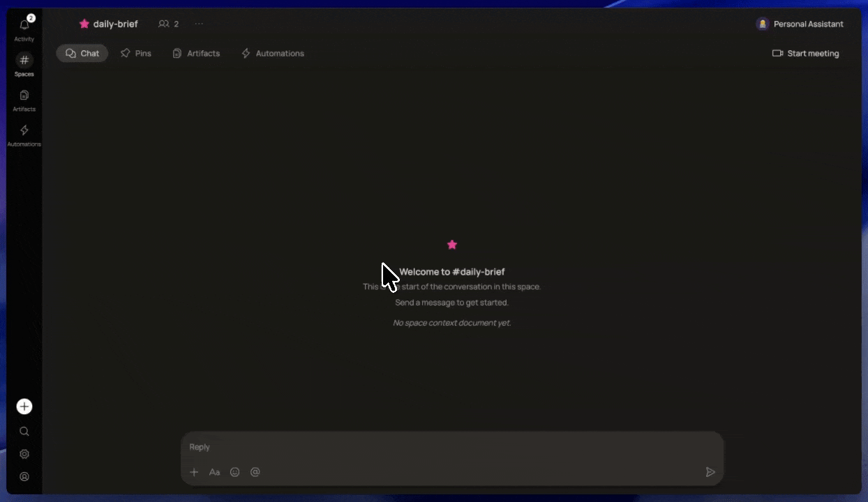Open the Artifacts tab
Image resolution: width=868 pixels, height=502 pixels.
[196, 53]
